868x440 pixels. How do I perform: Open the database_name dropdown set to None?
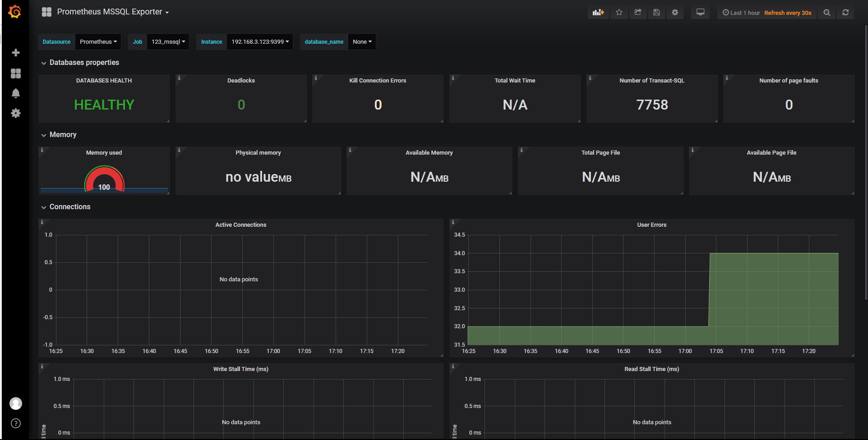pos(361,41)
